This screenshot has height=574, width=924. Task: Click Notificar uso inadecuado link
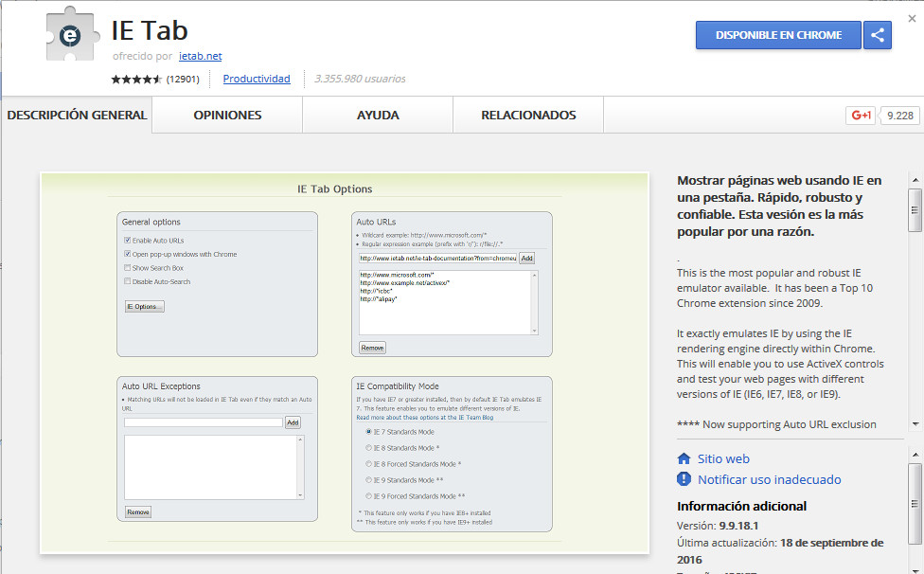(769, 479)
